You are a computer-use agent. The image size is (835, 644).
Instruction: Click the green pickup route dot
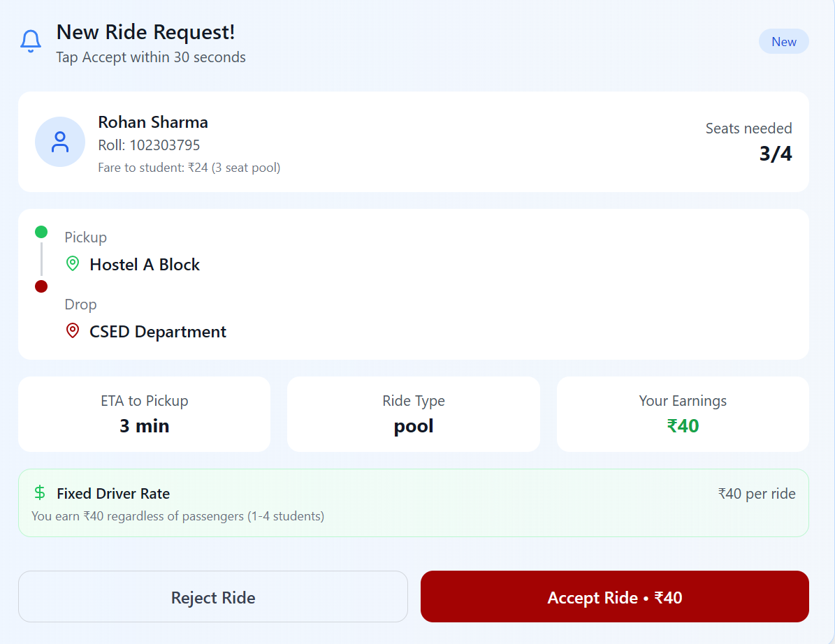pyautogui.click(x=41, y=232)
